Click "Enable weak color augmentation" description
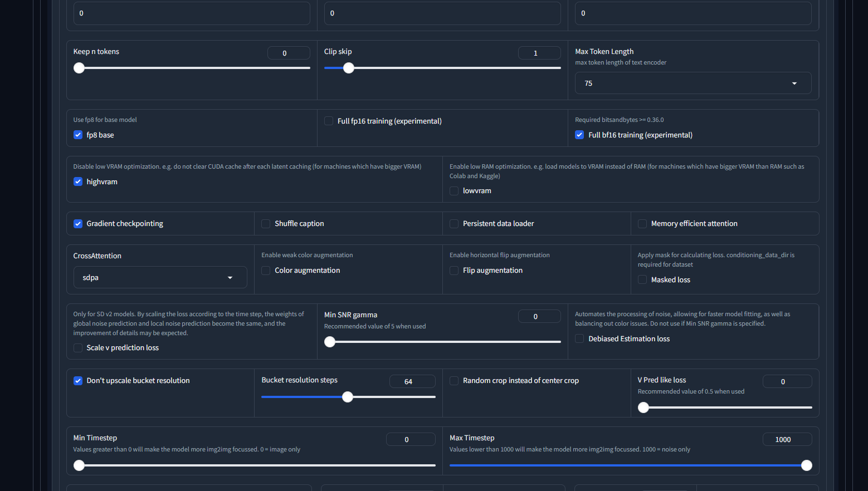Image resolution: width=868 pixels, height=491 pixels. (307, 255)
